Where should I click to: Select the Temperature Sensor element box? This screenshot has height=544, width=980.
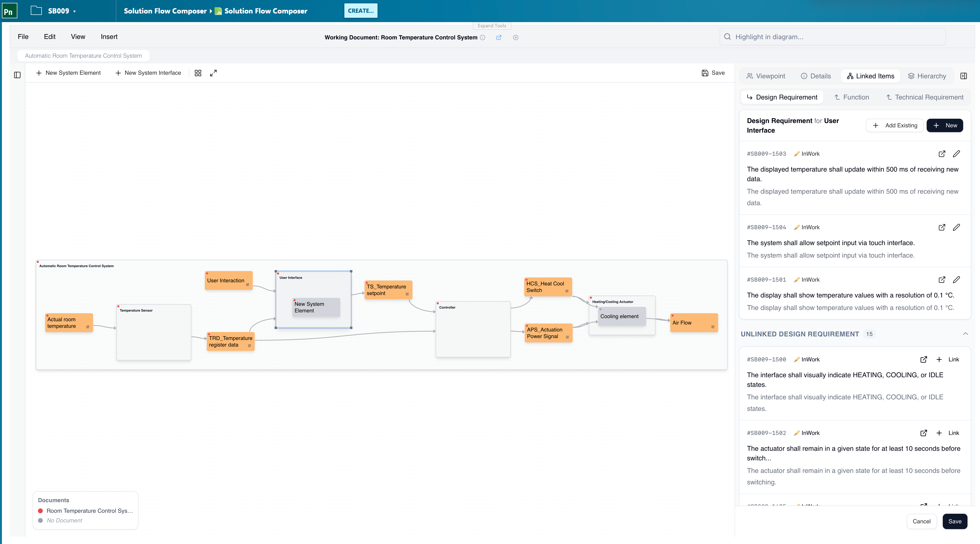point(154,333)
